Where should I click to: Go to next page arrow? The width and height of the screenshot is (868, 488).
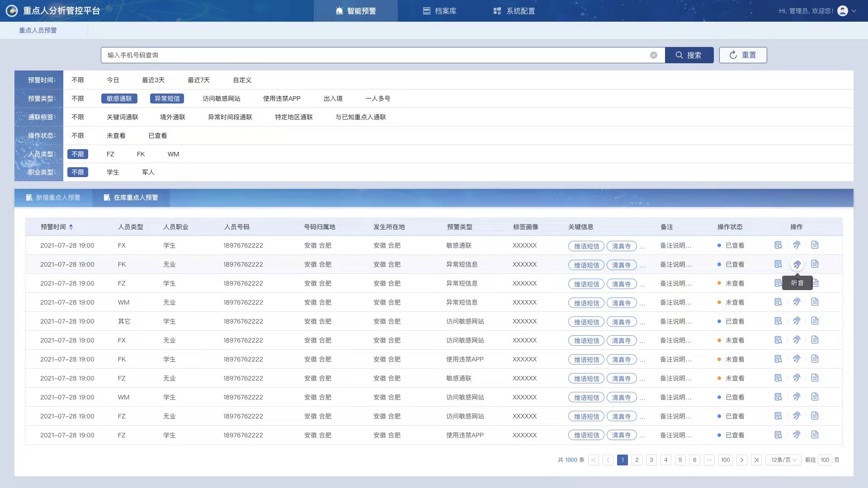pos(742,460)
